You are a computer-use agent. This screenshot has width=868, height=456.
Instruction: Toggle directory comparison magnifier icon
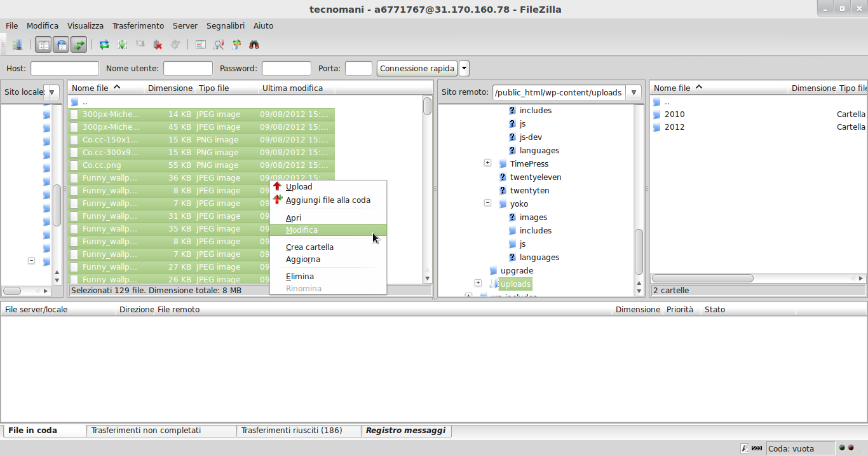click(219, 45)
